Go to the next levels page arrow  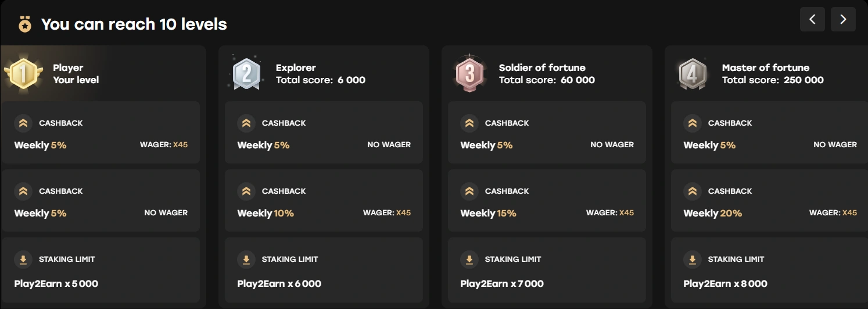[x=843, y=19]
